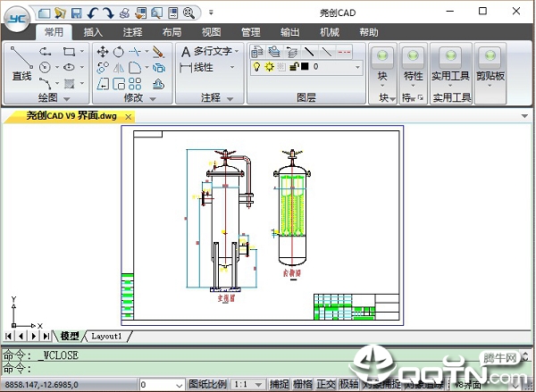Toggle layer lock padlock icon
Viewport: 536px width, 392px height.
coord(294,67)
